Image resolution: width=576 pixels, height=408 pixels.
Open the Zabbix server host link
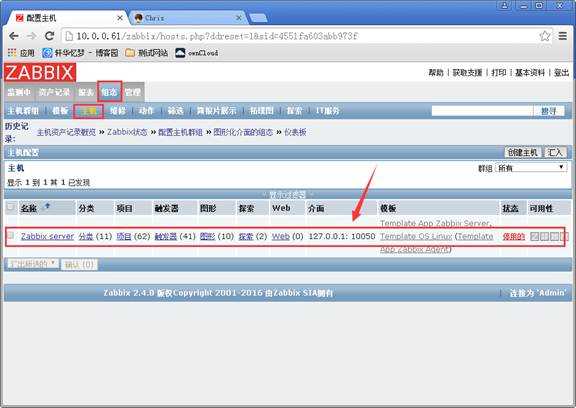pos(47,236)
